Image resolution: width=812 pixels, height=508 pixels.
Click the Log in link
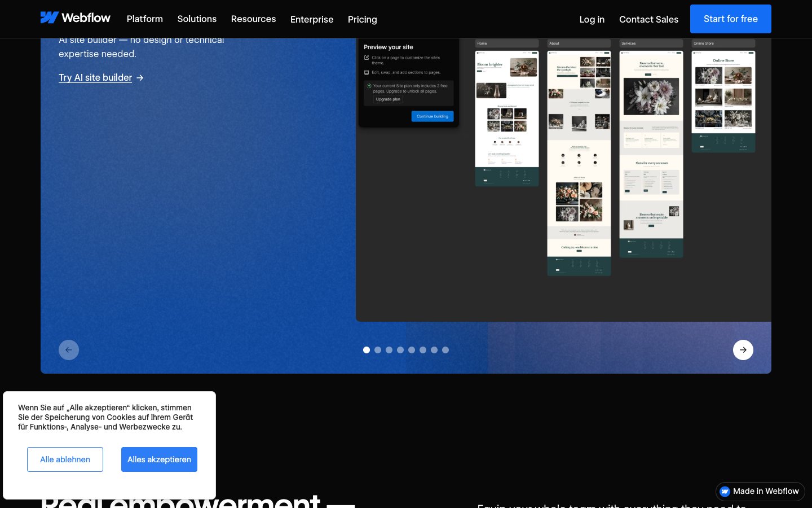click(x=592, y=19)
